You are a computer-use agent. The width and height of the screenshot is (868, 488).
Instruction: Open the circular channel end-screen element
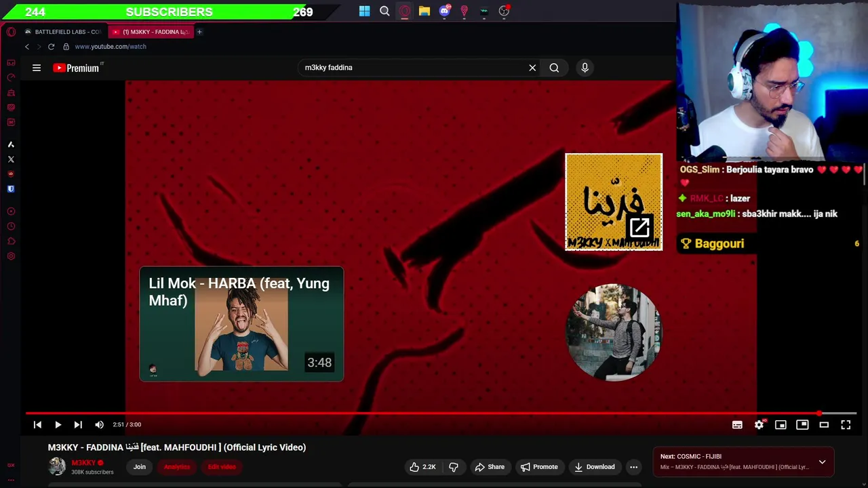coord(614,332)
